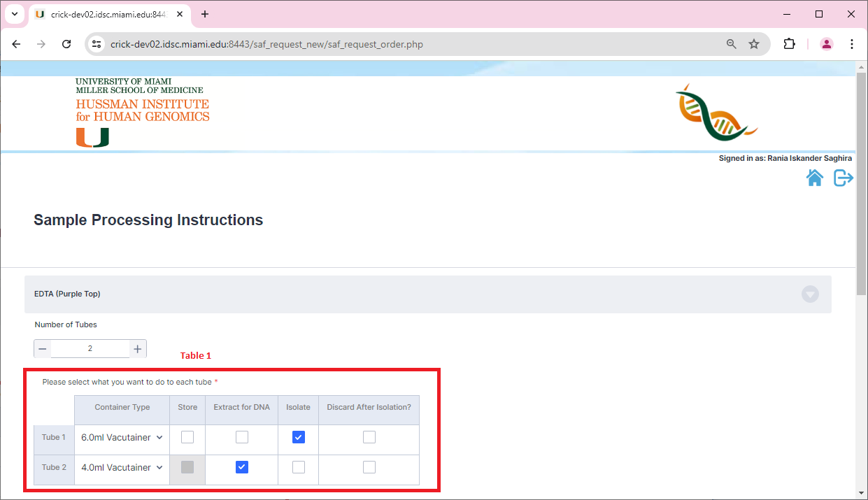The width and height of the screenshot is (868, 500).
Task: Enable Discard After Isolation for Tube 1
Action: (x=369, y=437)
